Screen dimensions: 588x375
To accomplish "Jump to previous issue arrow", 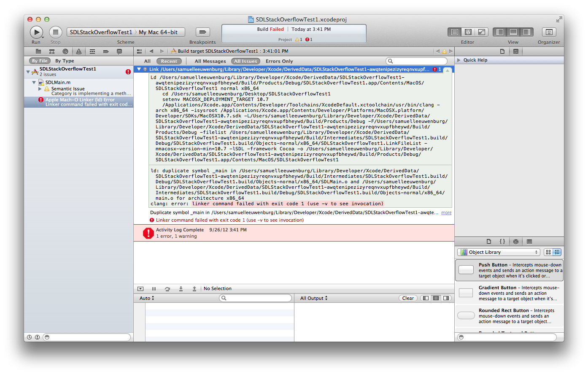I will [x=438, y=51].
